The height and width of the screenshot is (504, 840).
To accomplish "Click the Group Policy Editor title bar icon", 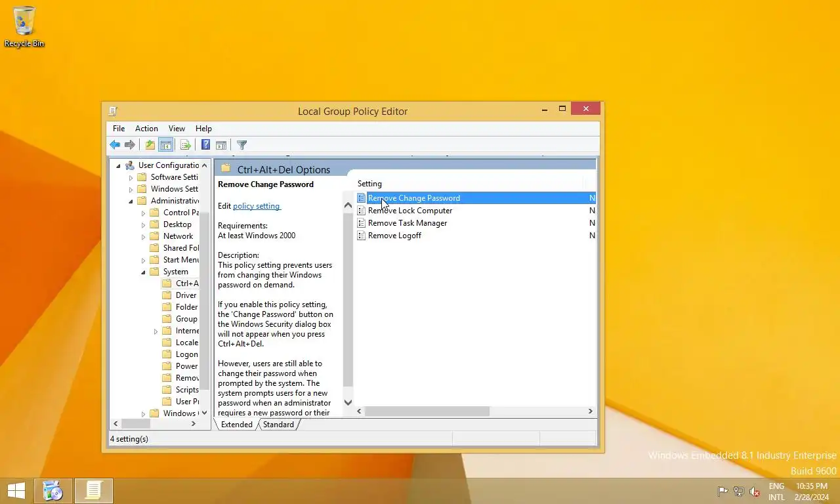I will (113, 111).
